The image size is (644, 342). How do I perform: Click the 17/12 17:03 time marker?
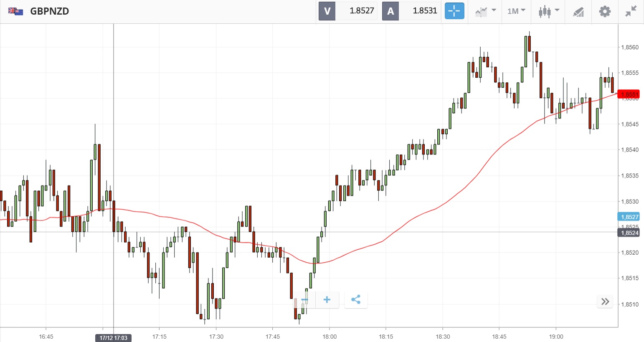point(113,338)
